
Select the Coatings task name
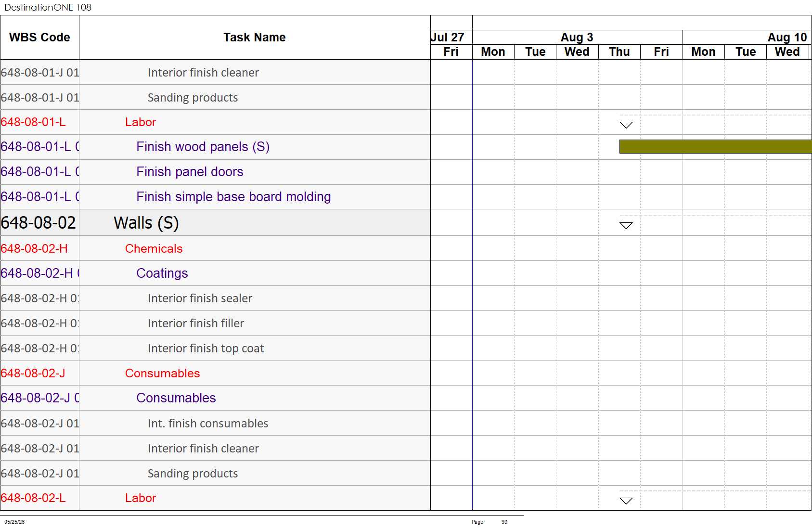[162, 273]
